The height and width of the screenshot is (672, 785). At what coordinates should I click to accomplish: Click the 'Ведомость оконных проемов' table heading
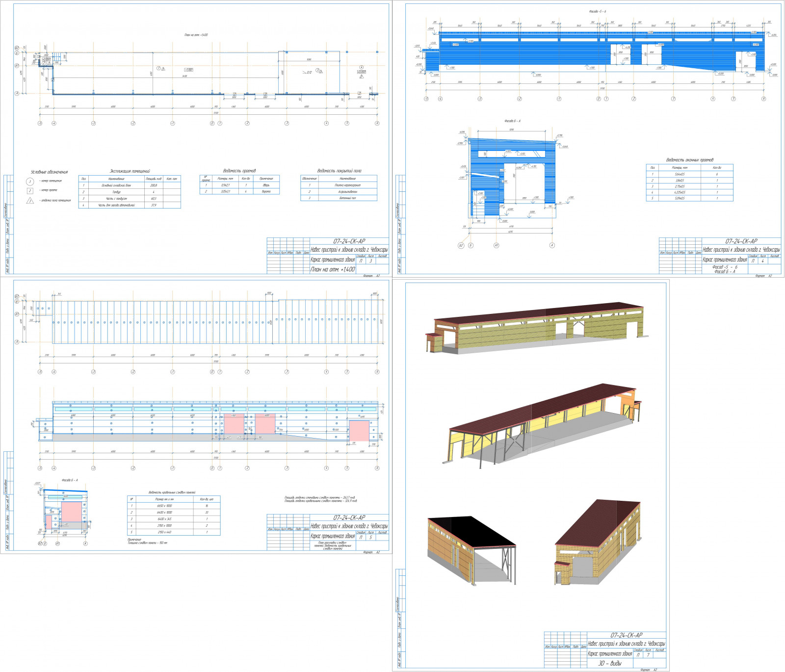(x=689, y=160)
